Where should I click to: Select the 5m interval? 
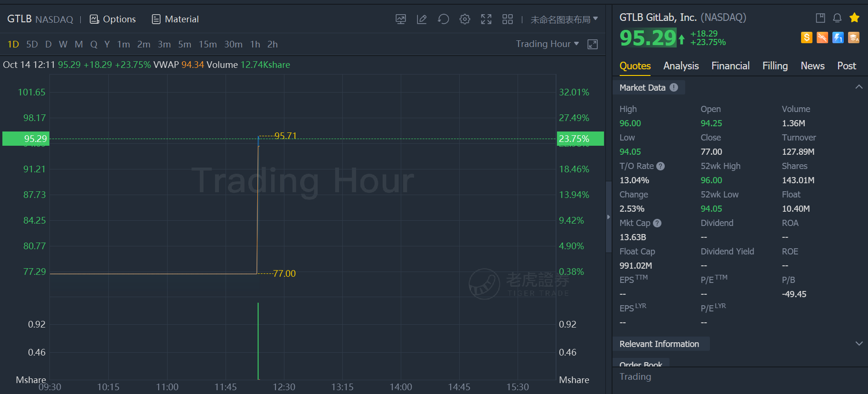pos(185,44)
